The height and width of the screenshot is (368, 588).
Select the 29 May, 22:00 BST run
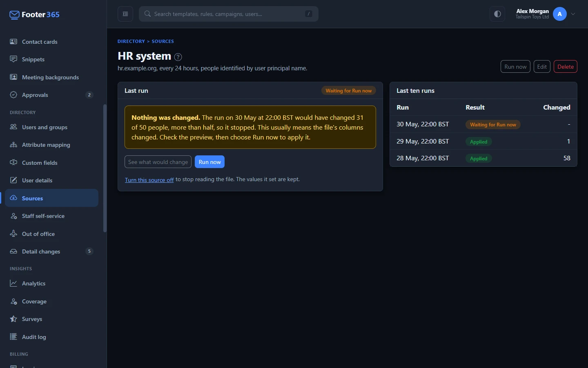(483, 141)
